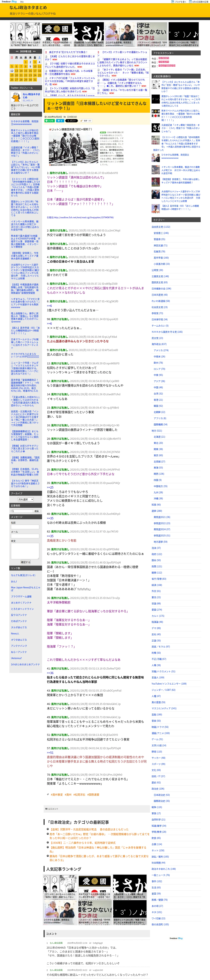Viewport: 210px width, 980px height.
Task: Focus the 本文 message textarea
Action: pos(25,551)
